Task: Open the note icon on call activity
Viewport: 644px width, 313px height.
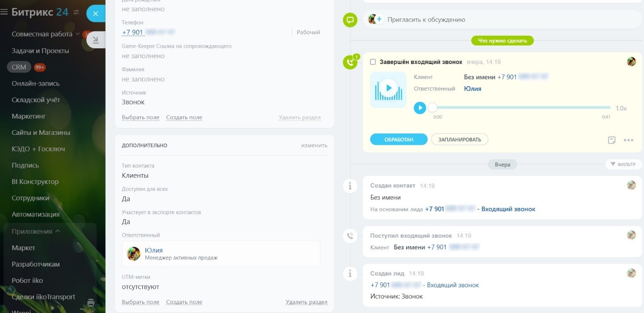Action: click(612, 140)
